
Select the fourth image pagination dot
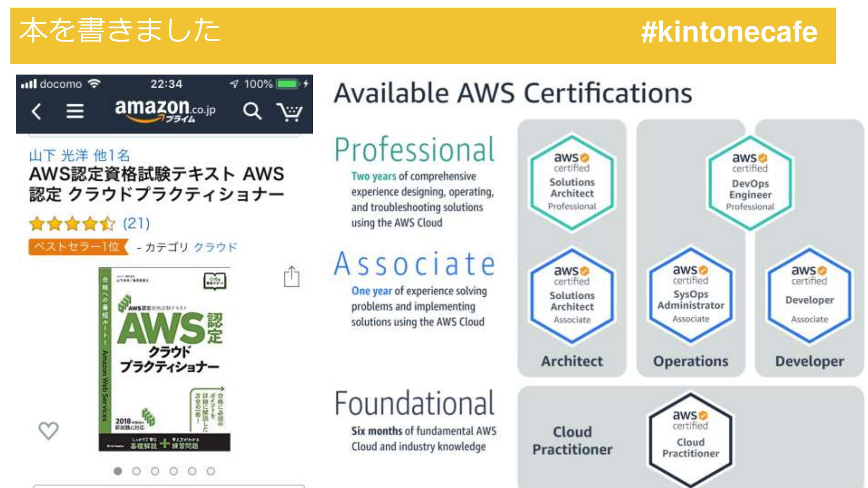click(x=174, y=471)
